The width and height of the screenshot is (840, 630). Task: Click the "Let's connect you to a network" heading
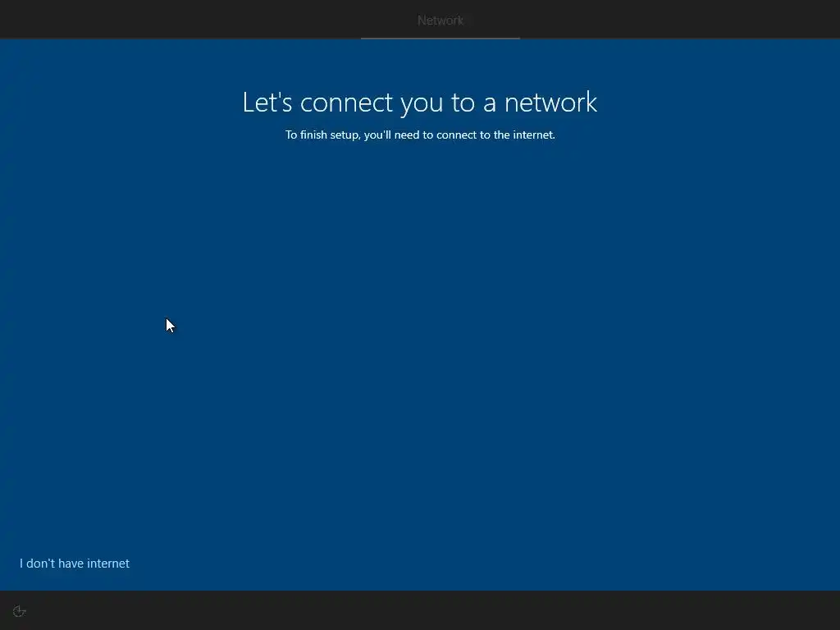pos(419,103)
